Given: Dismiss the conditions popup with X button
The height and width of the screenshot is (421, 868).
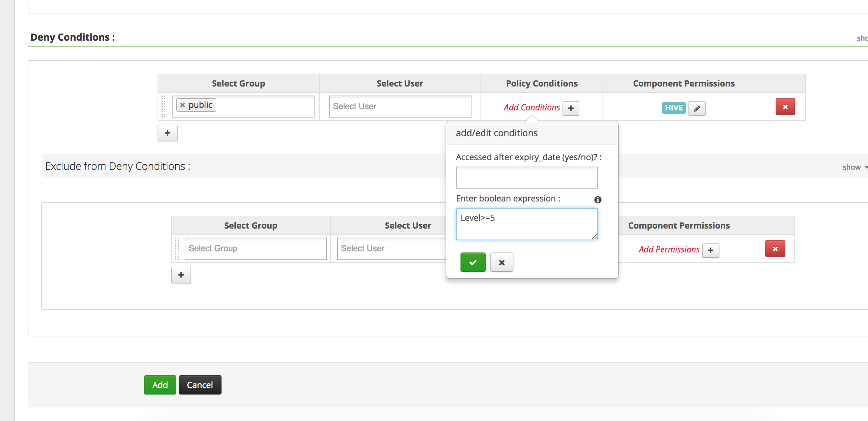Looking at the screenshot, I should point(501,262).
